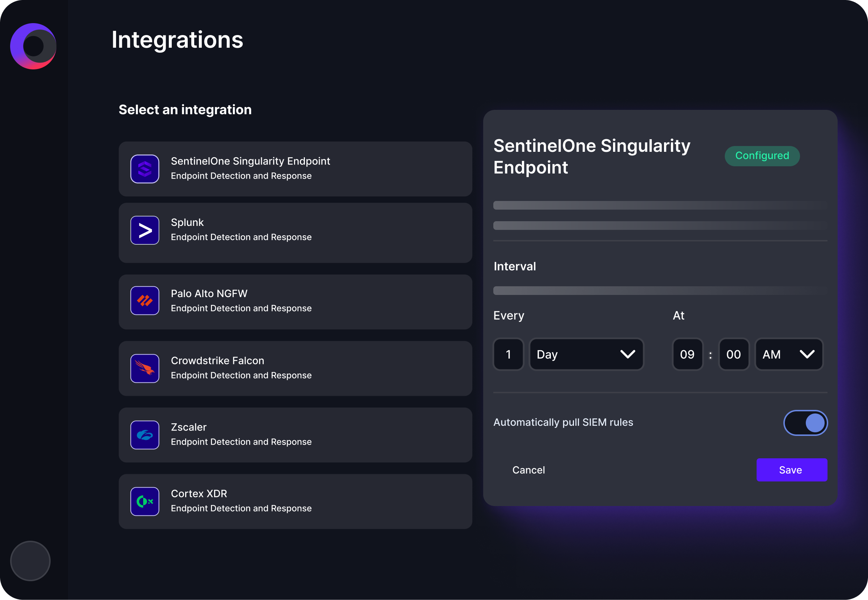Viewport: 868px width, 600px height.
Task: Click the hour field showing 09
Action: coord(688,355)
